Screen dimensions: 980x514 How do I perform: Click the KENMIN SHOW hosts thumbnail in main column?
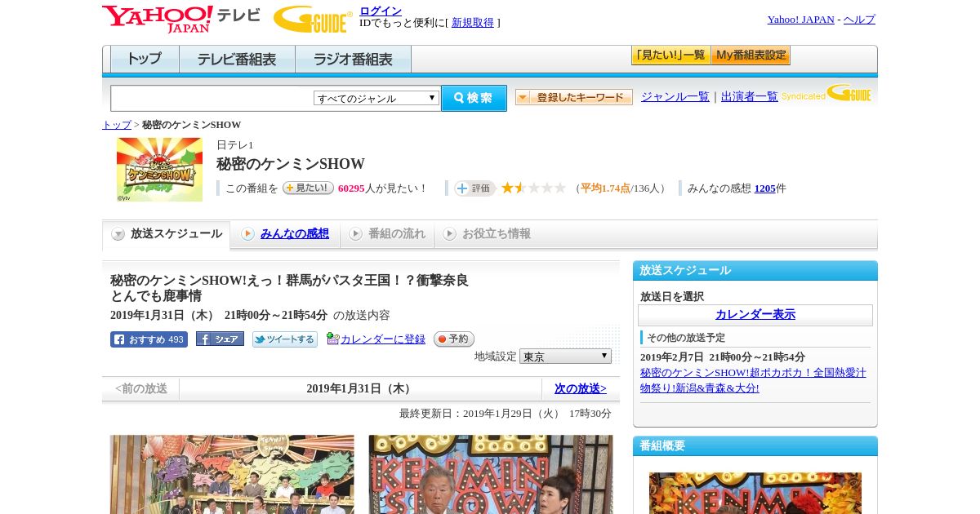(x=491, y=474)
